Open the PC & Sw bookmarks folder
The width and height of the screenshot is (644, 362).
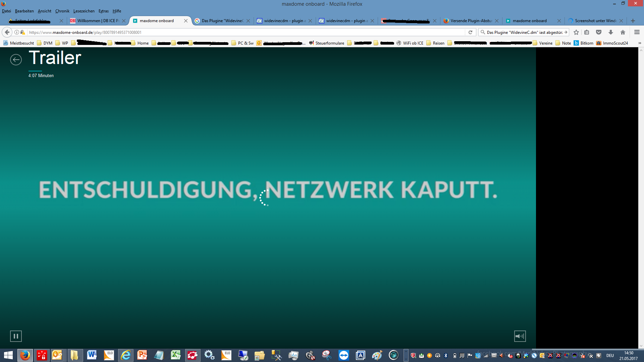(243, 43)
